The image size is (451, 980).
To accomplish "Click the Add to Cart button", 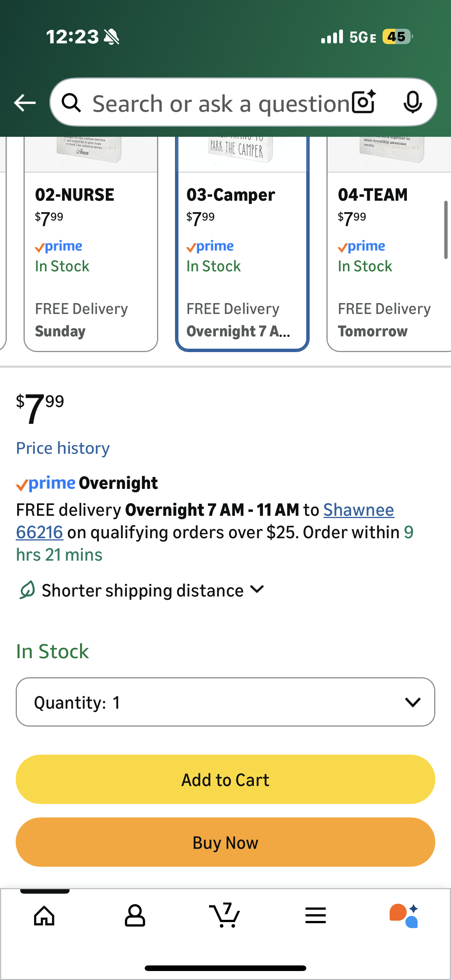I will coord(225,780).
